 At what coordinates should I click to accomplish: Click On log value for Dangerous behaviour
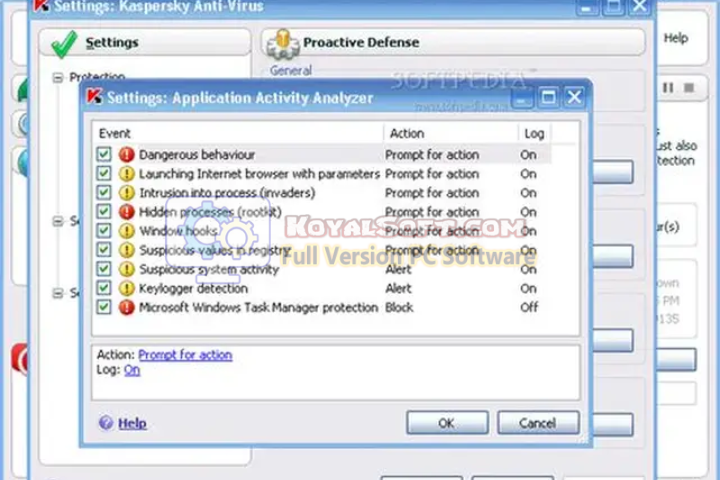tap(528, 155)
